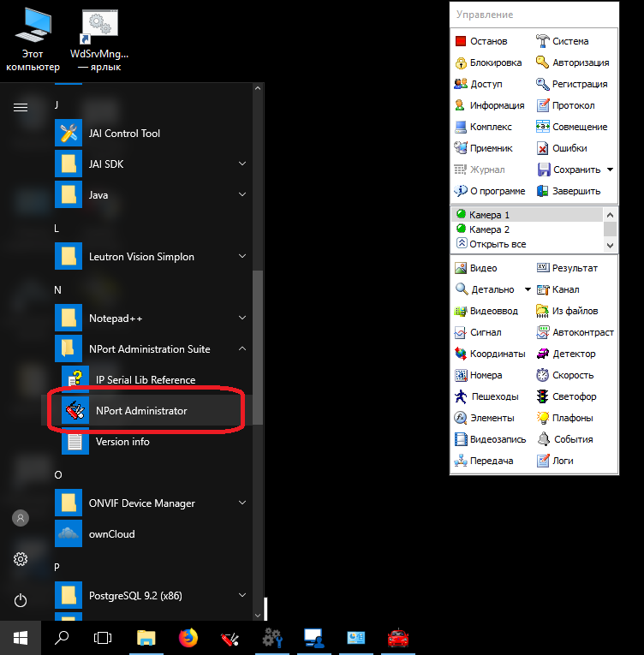644x655 pixels.
Task: Open Плафоны with the light bulb icon
Action: click(x=543, y=418)
